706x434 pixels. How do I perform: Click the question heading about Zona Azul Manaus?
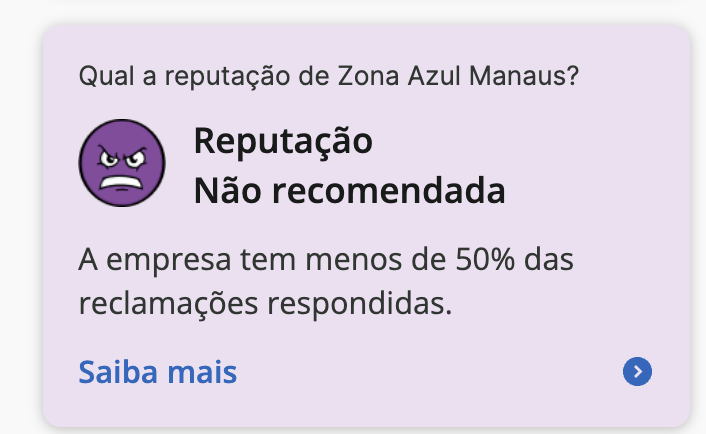[328, 77]
